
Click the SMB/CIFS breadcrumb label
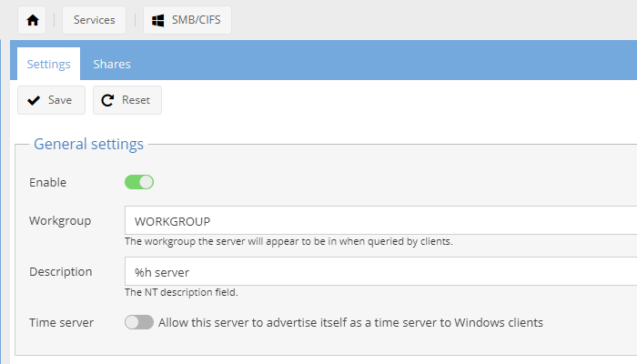click(197, 20)
